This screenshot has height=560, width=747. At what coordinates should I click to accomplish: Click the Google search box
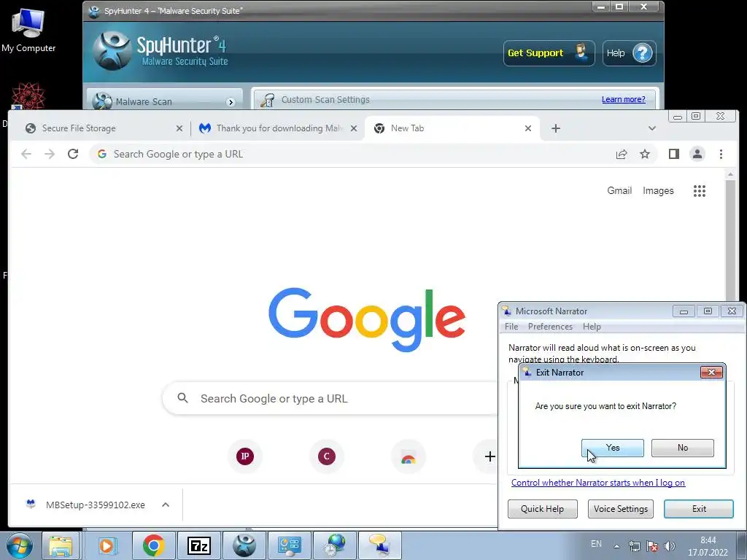(330, 398)
